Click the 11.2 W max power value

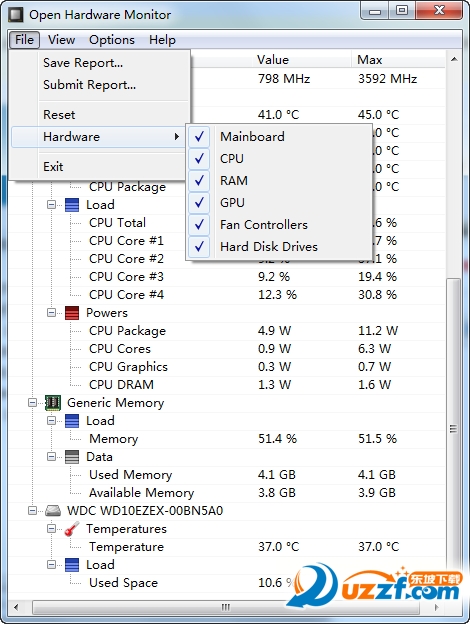378,331
